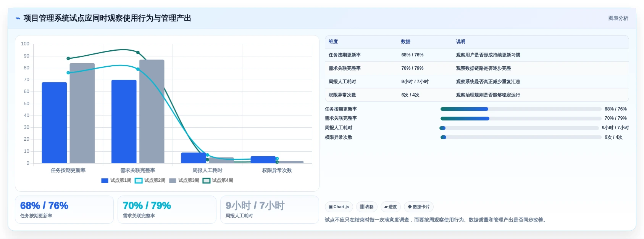Image resolution: width=644 pixels, height=239 pixels.
Task: Click the footnote starting 试点不应只在结束时
Action: pos(436,220)
